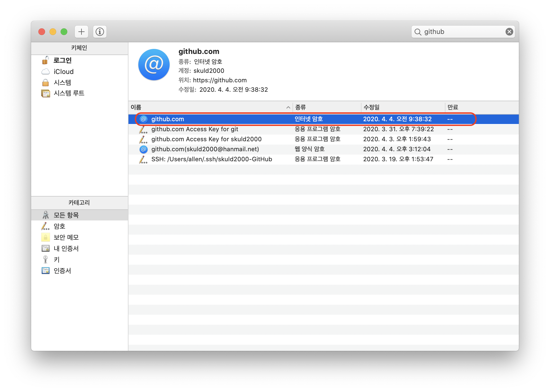Choose the 보안 메모 category
Viewport: 550px width, 392px height.
(x=66, y=237)
